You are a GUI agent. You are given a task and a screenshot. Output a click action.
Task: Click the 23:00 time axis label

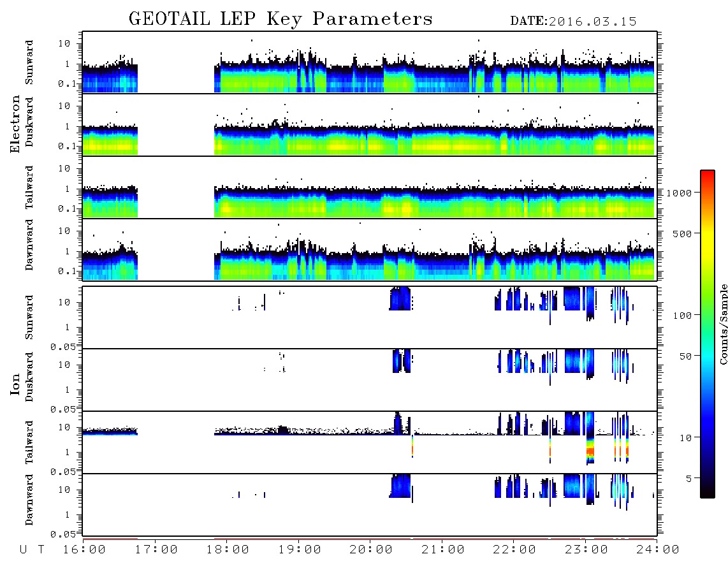(x=587, y=550)
